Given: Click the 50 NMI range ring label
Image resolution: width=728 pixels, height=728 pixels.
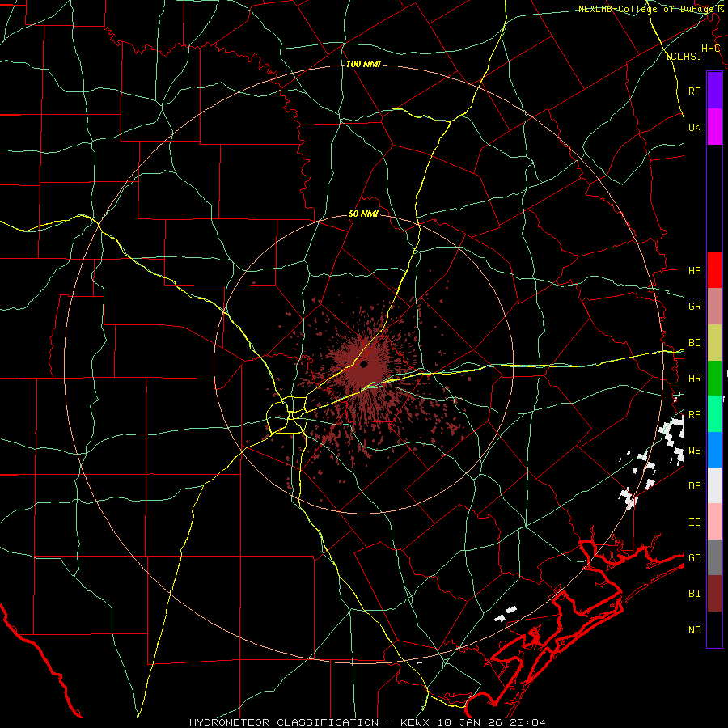Looking at the screenshot, I should (x=363, y=214).
